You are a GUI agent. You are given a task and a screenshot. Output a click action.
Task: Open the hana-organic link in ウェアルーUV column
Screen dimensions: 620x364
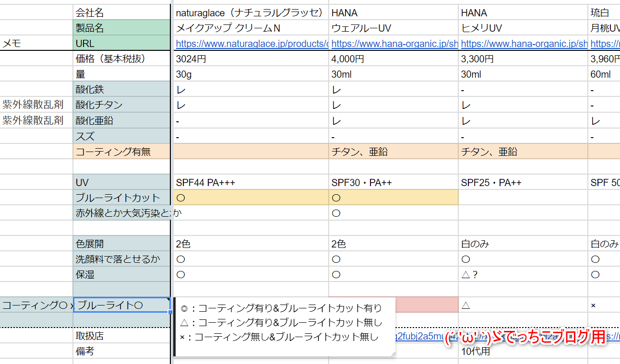(x=395, y=44)
